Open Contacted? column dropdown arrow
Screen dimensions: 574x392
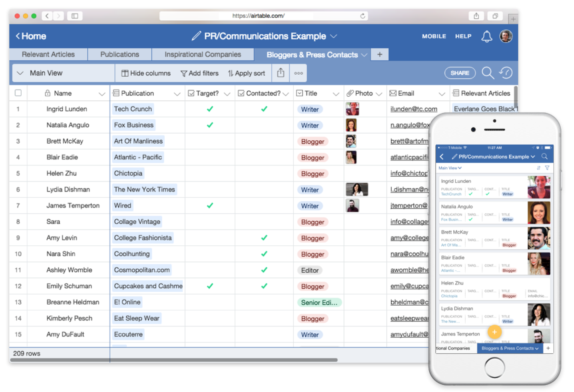tap(285, 94)
